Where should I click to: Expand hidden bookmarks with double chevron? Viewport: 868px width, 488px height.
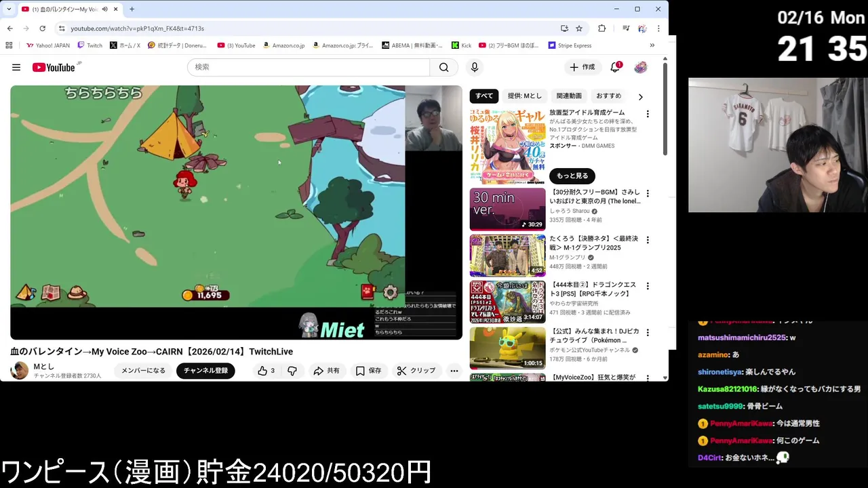click(x=652, y=45)
